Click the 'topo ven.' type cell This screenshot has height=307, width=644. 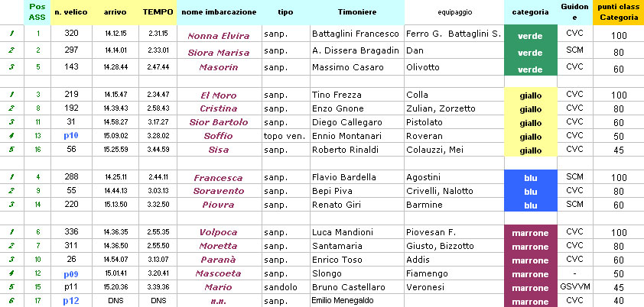point(285,136)
